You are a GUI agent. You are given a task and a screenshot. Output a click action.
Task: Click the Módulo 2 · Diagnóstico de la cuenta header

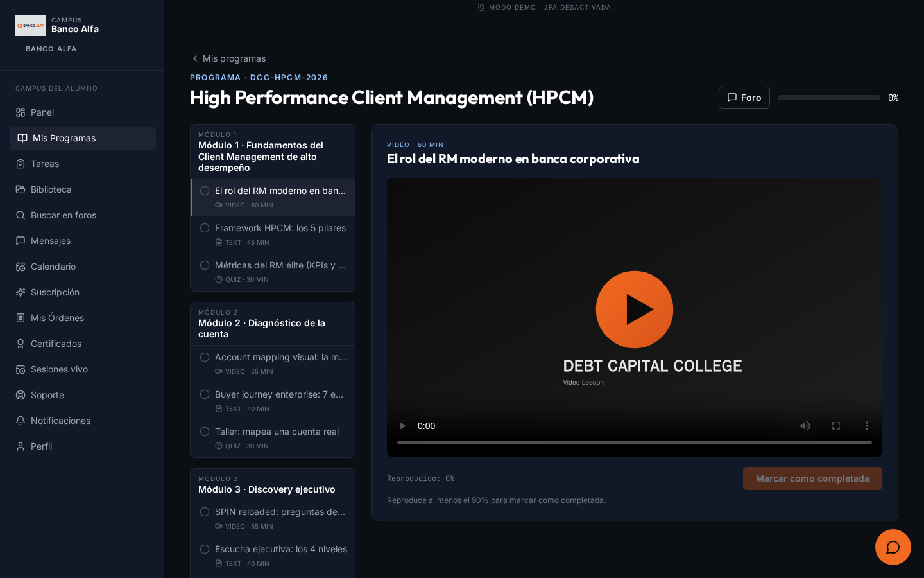click(x=273, y=324)
